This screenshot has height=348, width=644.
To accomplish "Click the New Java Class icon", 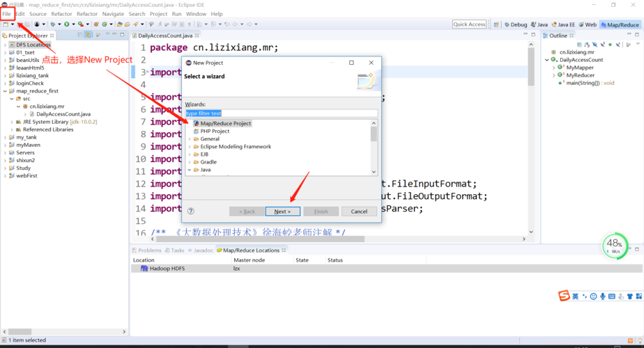I will point(105,24).
